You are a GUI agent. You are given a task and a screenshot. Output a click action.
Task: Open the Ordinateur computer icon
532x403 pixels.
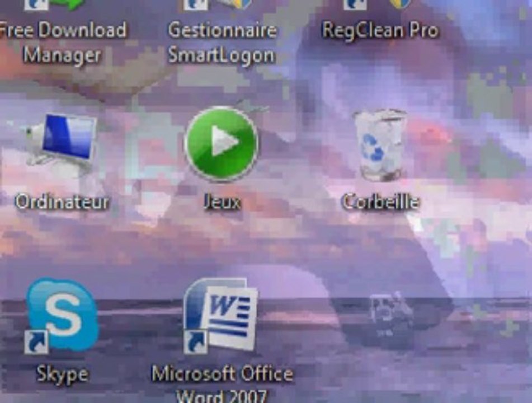click(x=61, y=146)
